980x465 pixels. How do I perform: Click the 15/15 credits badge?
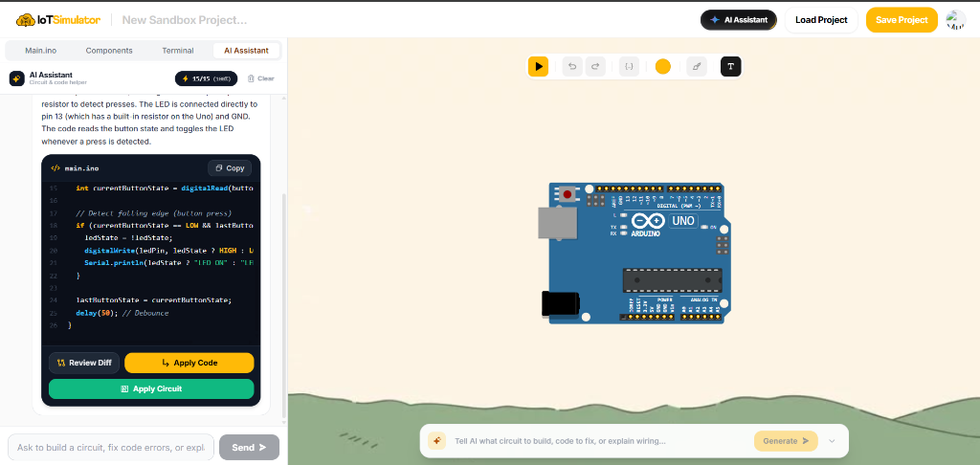tap(207, 78)
